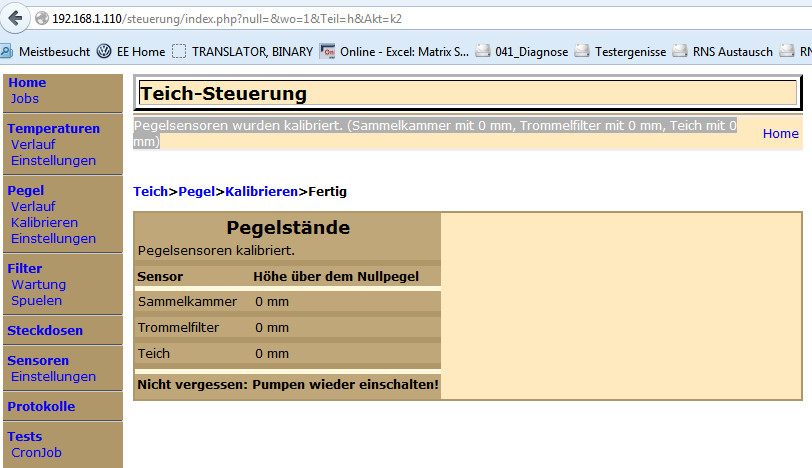Open Verlauf under Temperaturen
Screen dimensions: 812x468
click(x=33, y=144)
